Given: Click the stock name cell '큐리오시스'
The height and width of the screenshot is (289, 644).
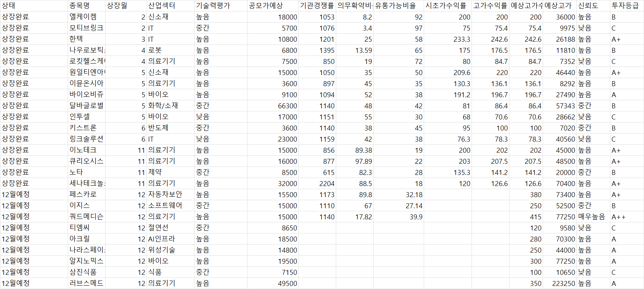Looking at the screenshot, I should tap(86, 161).
